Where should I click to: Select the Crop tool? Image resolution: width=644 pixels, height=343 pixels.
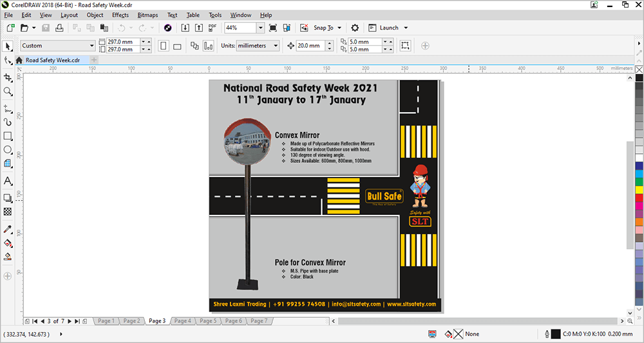tap(7, 77)
